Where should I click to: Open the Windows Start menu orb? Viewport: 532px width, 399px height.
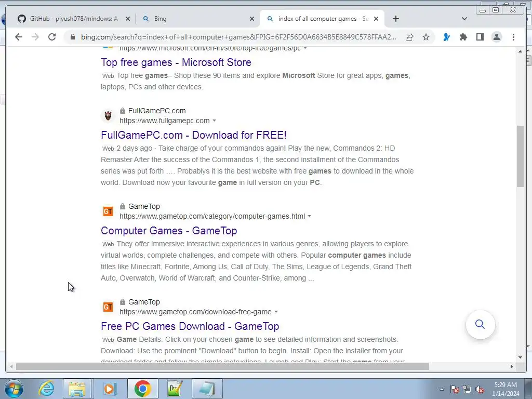click(x=14, y=389)
